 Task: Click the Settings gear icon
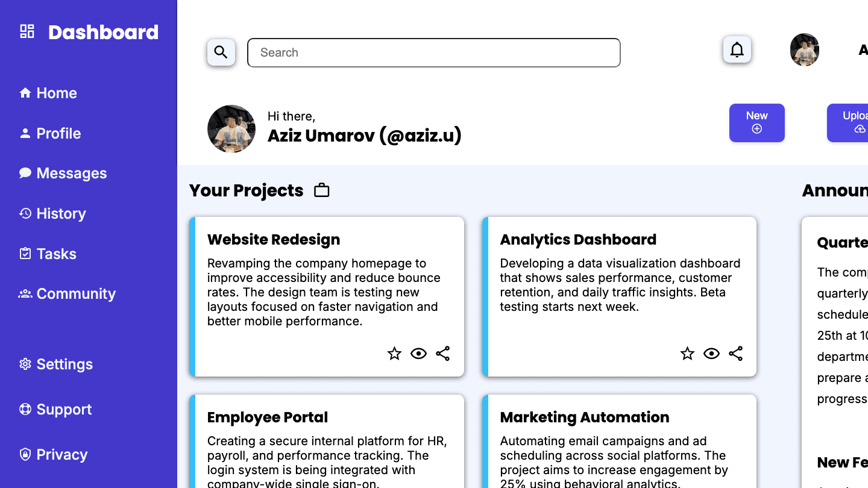[25, 364]
